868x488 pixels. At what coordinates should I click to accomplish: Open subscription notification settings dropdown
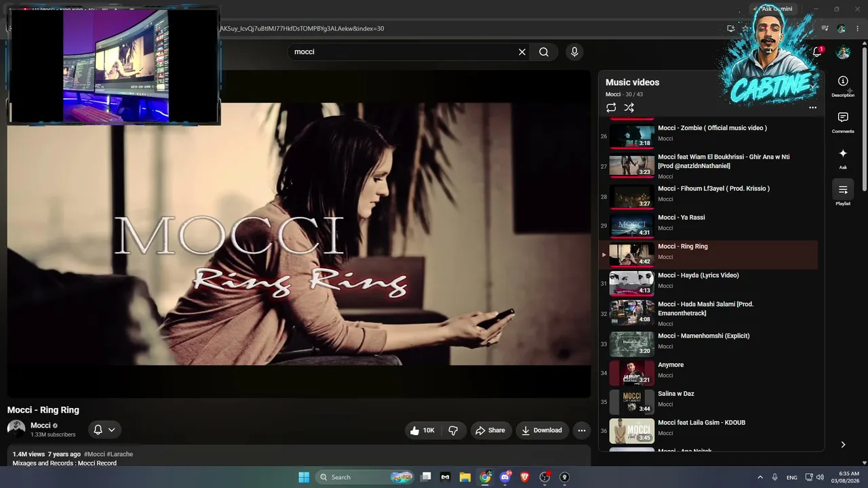tap(104, 430)
